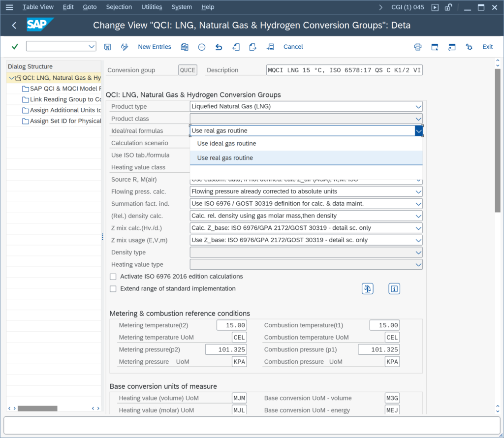This screenshot has height=438, width=504.
Task: Open the Edit menu
Action: 68,7
